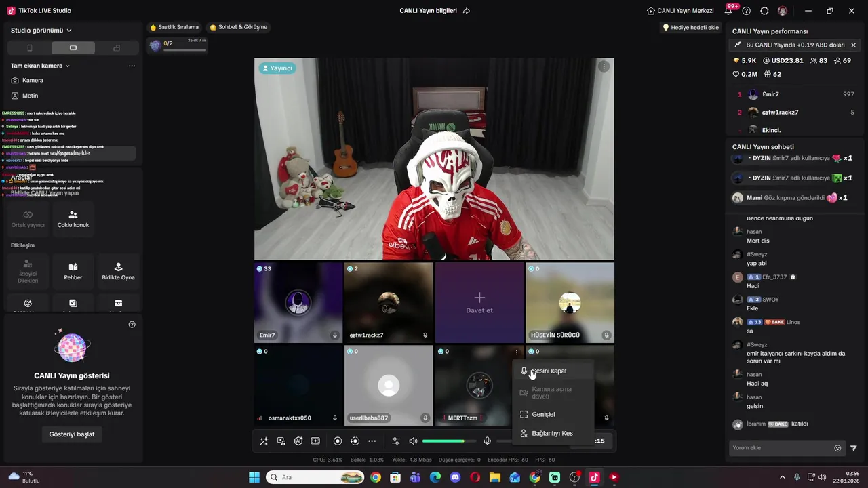Open TikTok LIVE Studio taskbar icon

tap(594, 477)
